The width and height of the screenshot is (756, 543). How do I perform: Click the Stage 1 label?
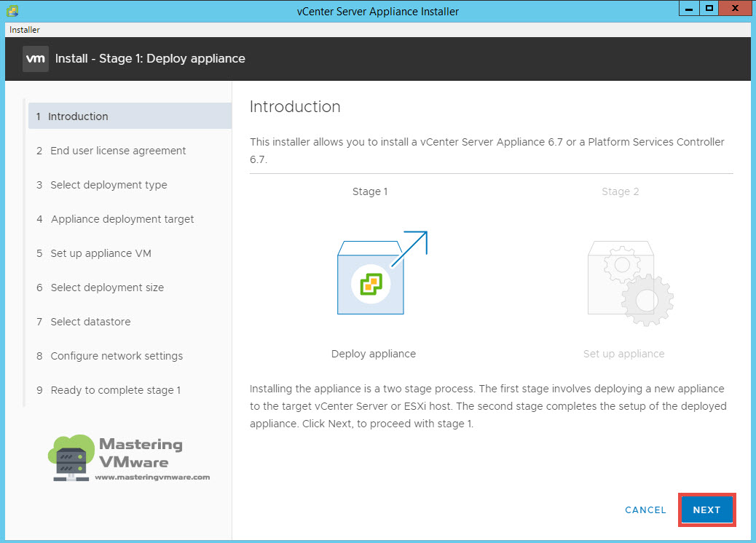pos(370,191)
